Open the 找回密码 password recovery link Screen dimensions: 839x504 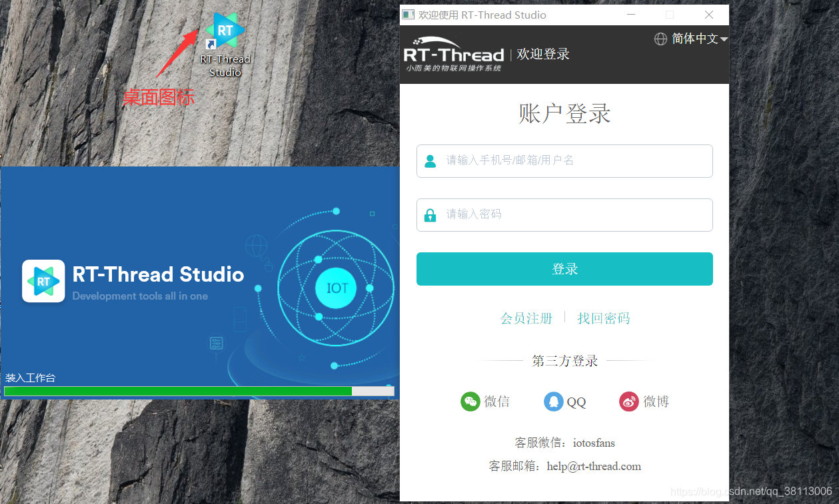click(x=604, y=318)
